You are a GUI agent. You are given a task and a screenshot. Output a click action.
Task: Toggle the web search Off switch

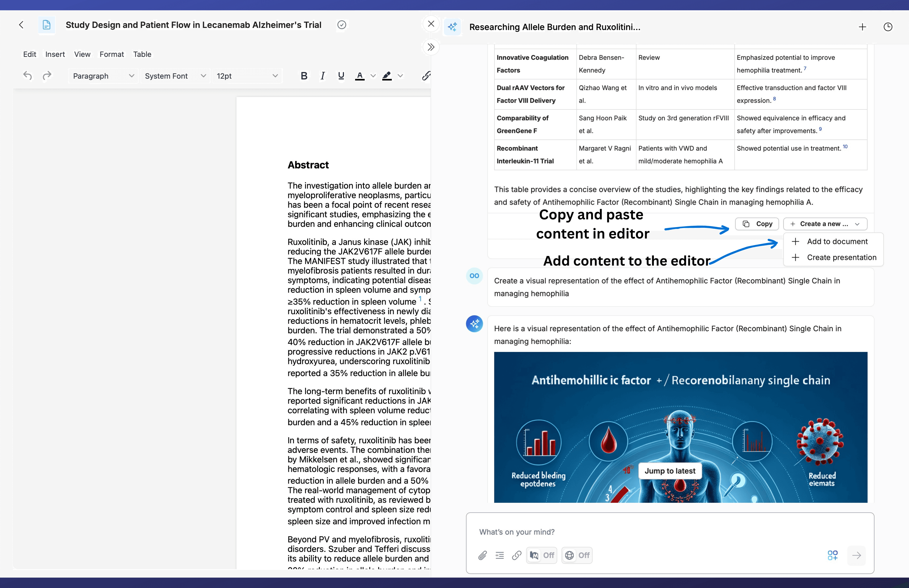(x=577, y=555)
